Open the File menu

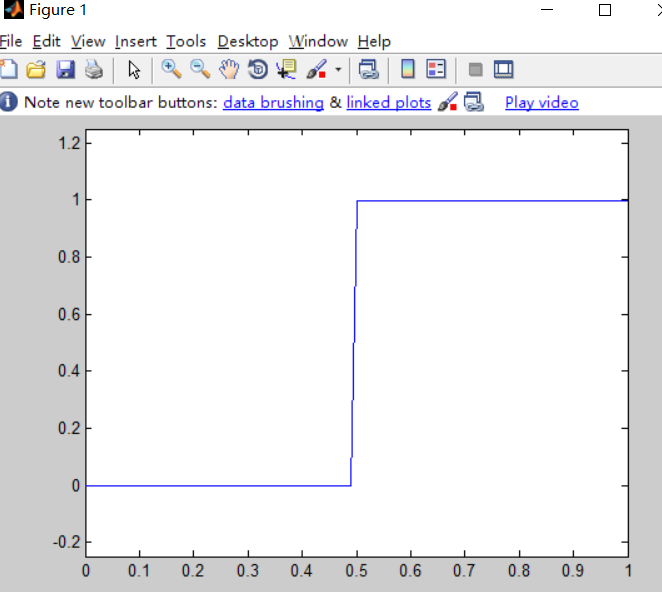click(11, 41)
